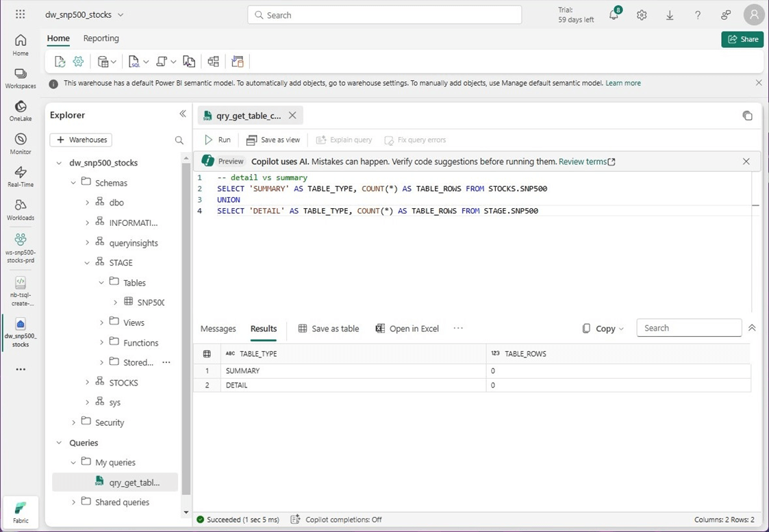The height and width of the screenshot is (532, 769).
Task: Open OneLake from left sidebar
Action: 21,110
